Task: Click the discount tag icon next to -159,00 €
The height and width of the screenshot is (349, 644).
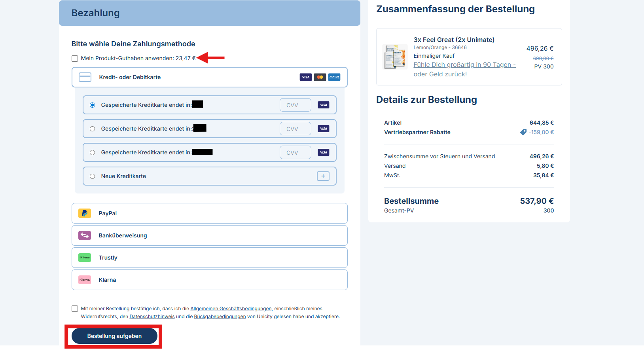Action: pos(523,132)
